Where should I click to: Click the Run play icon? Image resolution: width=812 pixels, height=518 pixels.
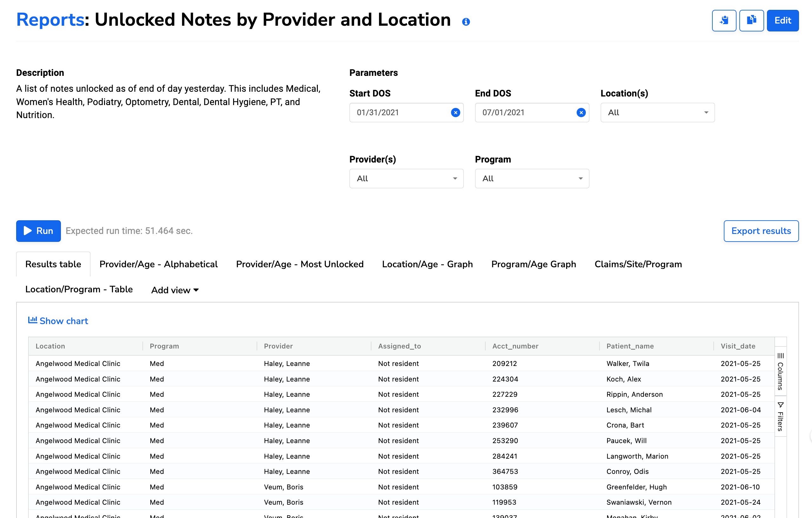[x=27, y=231]
